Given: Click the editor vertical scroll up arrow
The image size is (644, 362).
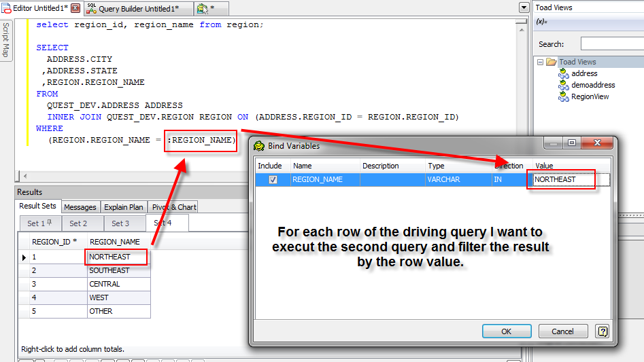Looking at the screenshot, I should click(x=522, y=30).
